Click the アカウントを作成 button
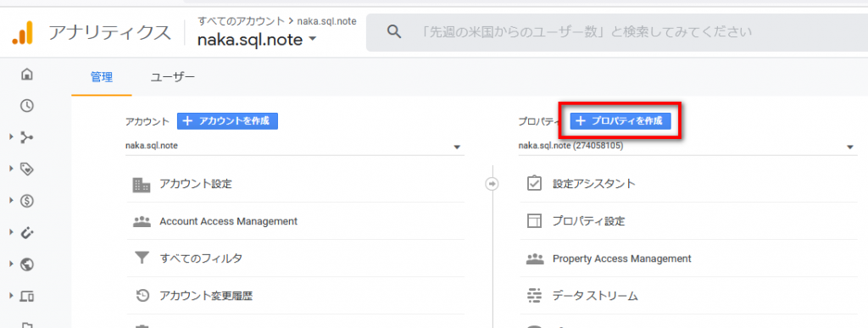The image size is (868, 328). click(227, 121)
